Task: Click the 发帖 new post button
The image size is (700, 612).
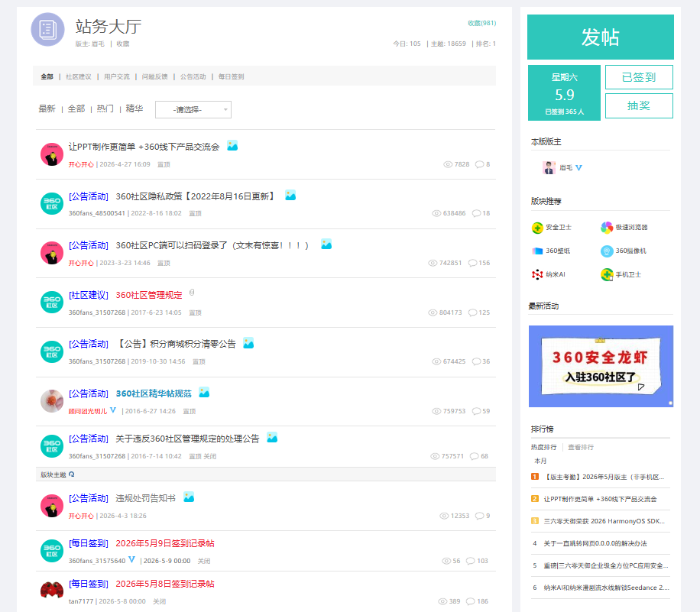Action: coord(601,37)
